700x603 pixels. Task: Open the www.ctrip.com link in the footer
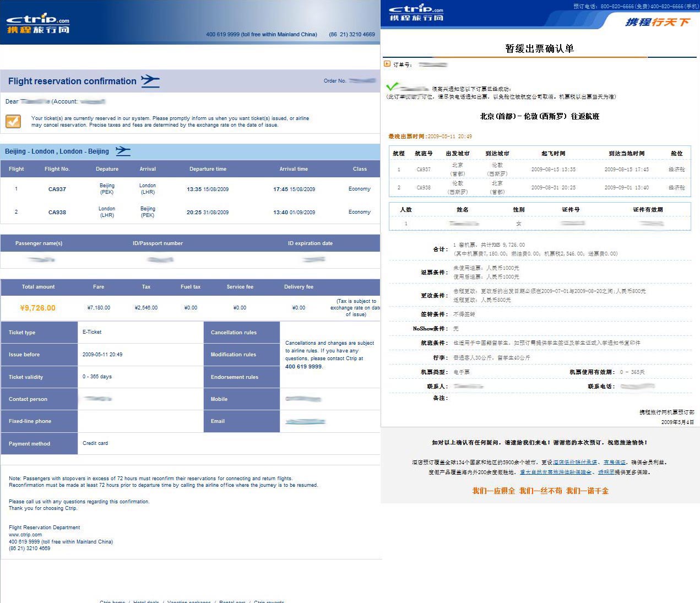(x=25, y=535)
